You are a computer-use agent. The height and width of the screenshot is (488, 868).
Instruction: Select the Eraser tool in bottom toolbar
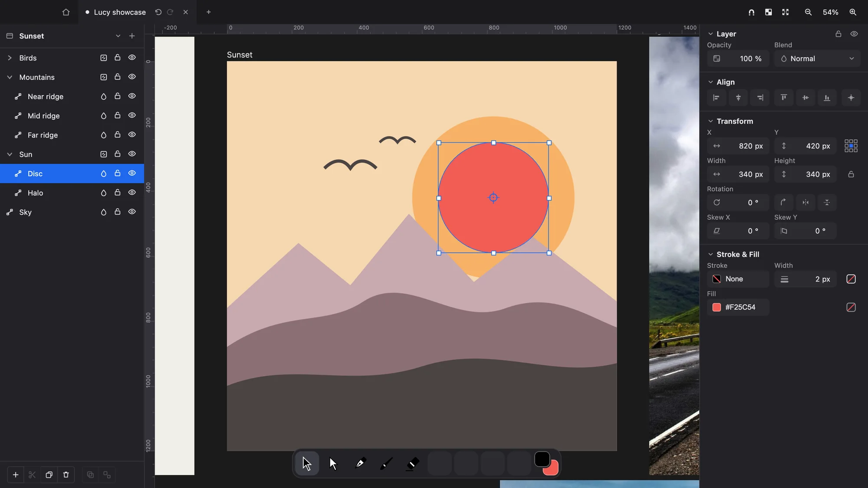click(x=413, y=463)
